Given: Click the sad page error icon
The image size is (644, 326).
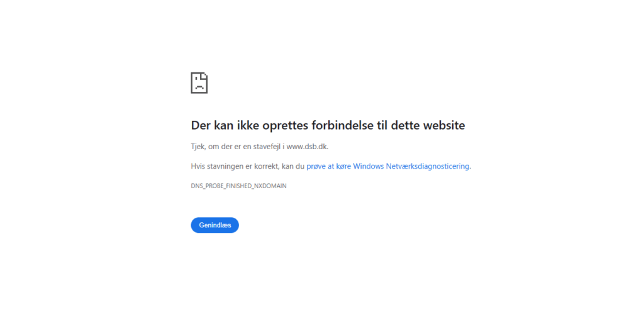Looking at the screenshot, I should tap(199, 83).
